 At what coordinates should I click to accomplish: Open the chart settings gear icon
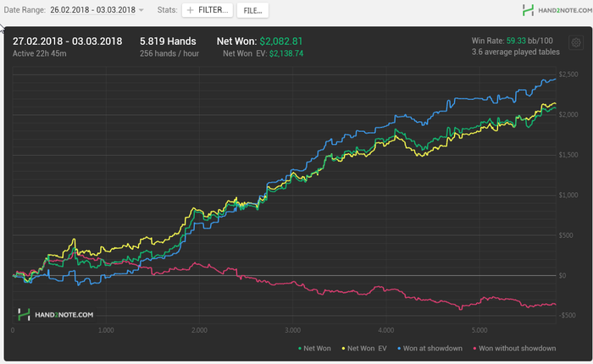[x=576, y=42]
